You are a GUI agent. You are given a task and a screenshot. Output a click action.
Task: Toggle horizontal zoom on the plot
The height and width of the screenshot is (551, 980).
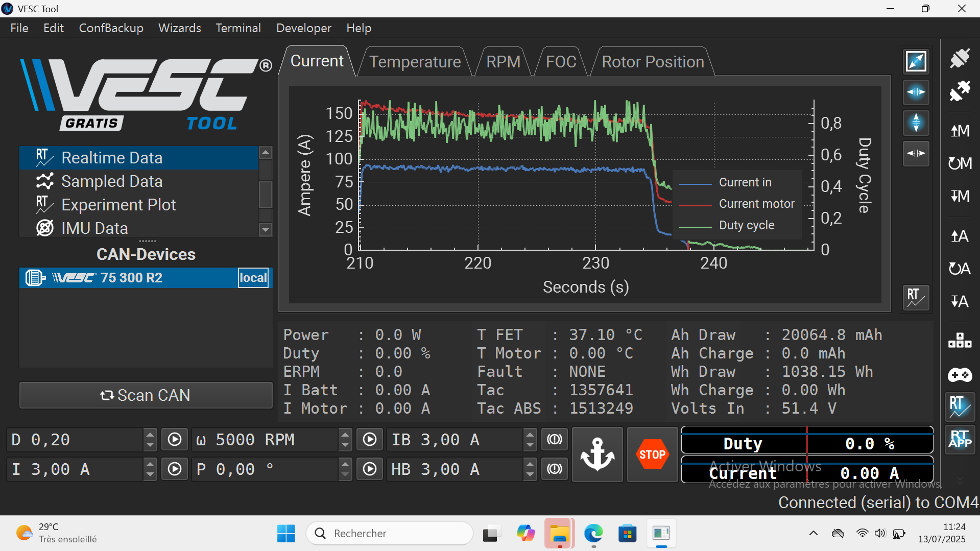click(x=916, y=92)
